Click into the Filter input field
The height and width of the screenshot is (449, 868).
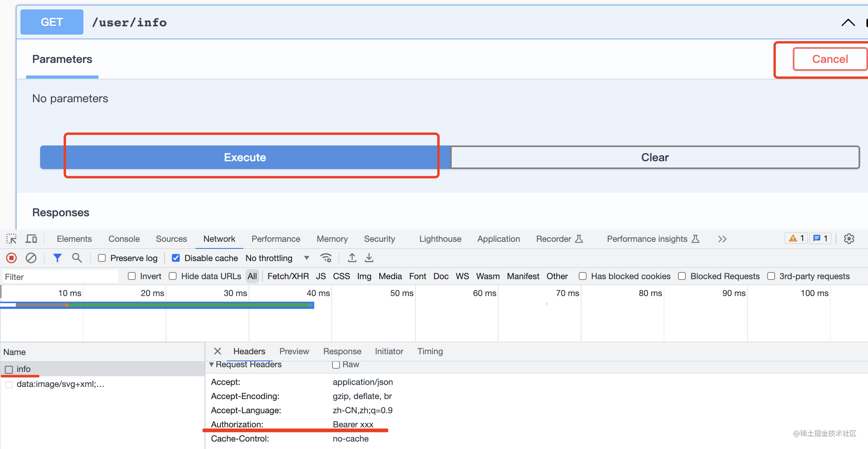[61, 277]
